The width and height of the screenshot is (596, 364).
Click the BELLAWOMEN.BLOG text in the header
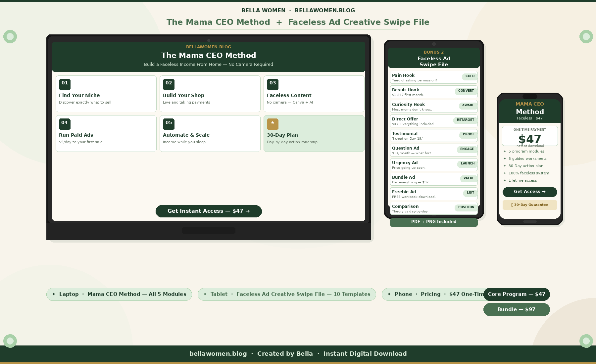pos(325,11)
